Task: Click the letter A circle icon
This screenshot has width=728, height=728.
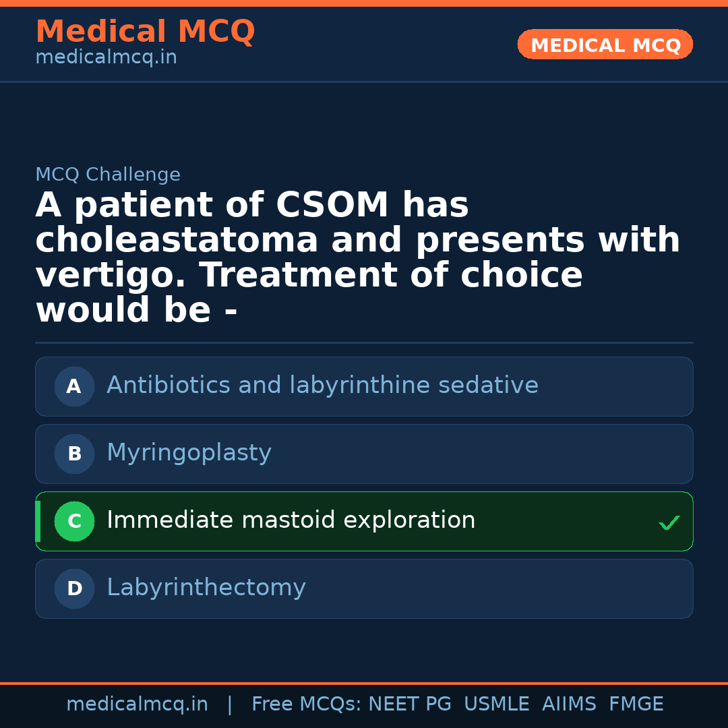Action: [74, 386]
